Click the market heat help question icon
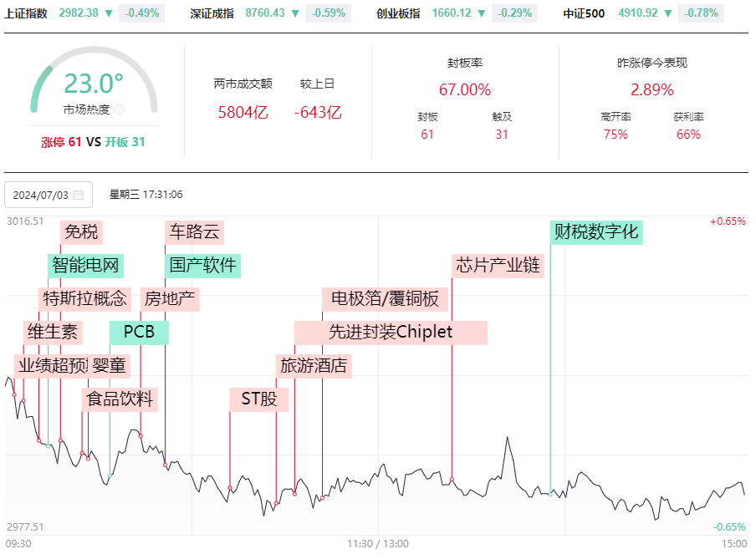 (x=119, y=109)
